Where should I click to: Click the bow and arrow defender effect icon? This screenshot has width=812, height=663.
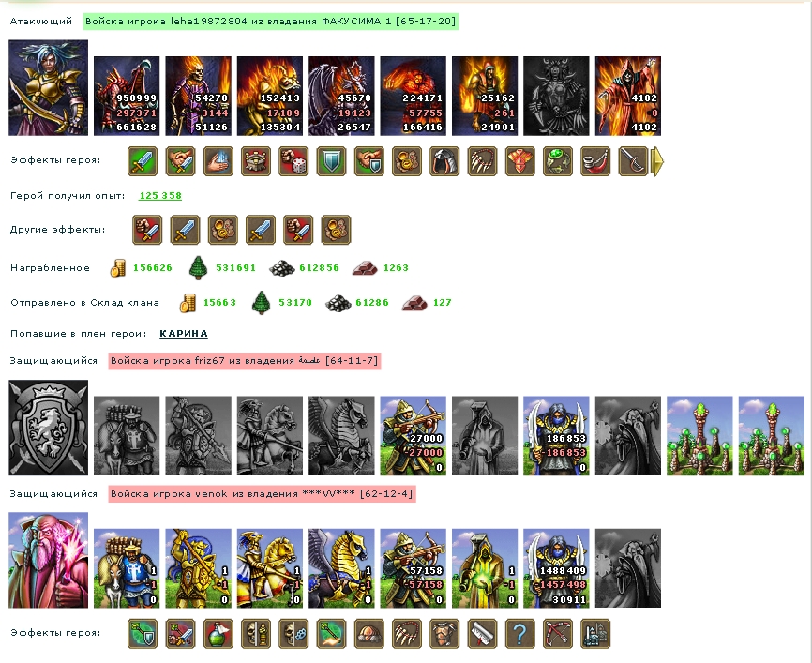point(558,634)
